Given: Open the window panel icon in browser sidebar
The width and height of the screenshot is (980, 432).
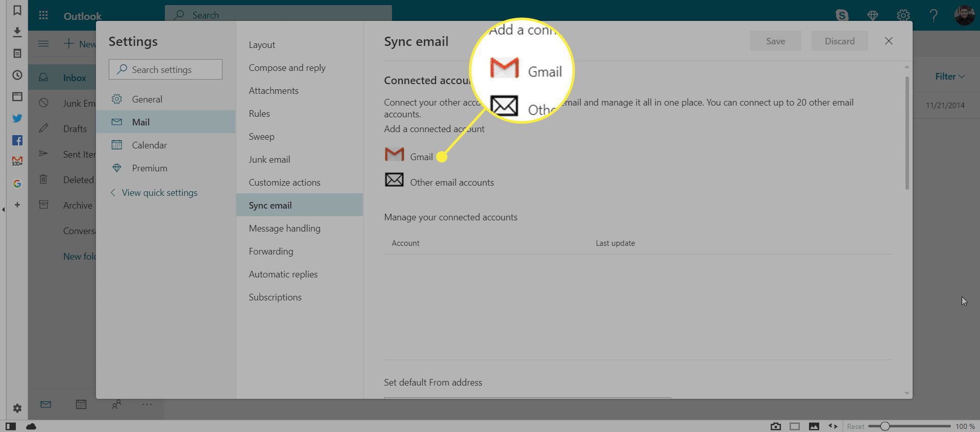Looking at the screenshot, I should [17, 96].
